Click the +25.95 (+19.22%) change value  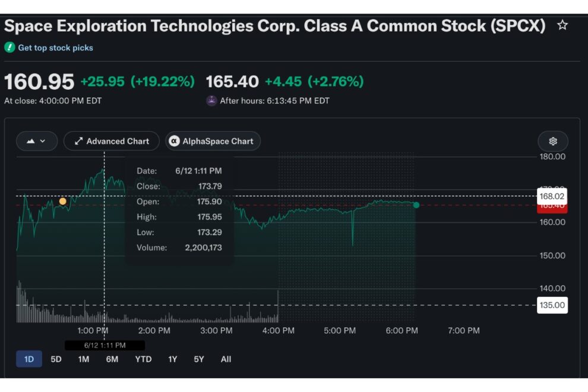coord(138,81)
